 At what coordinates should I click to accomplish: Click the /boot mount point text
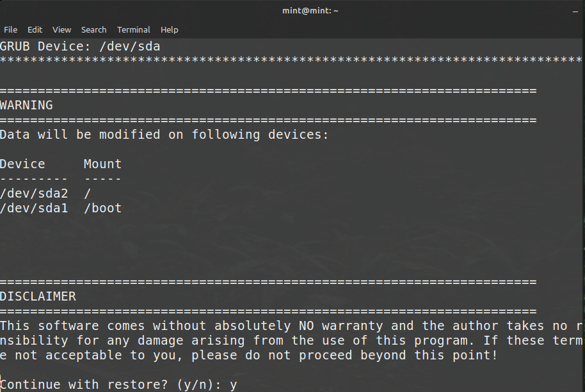(102, 208)
